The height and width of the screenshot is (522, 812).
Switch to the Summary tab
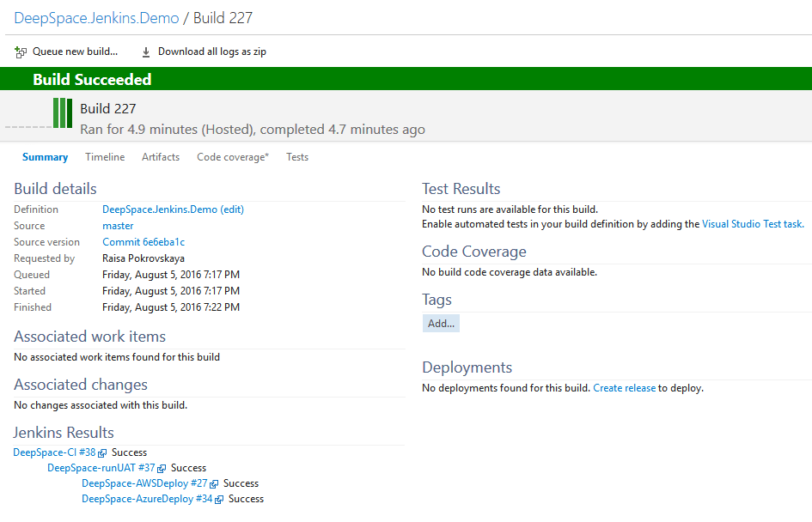(x=45, y=157)
